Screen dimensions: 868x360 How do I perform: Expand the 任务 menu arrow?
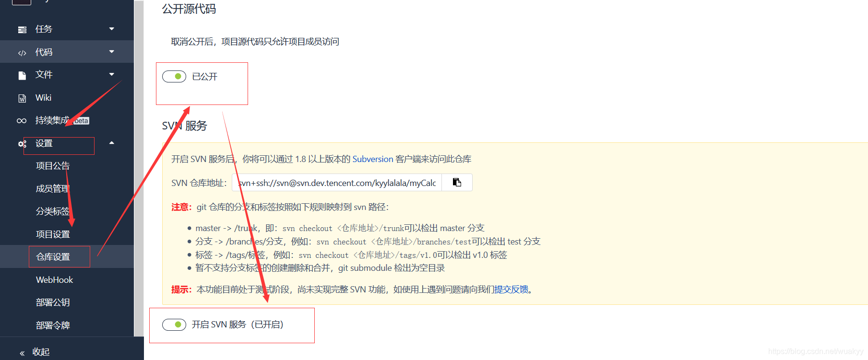pyautogui.click(x=112, y=29)
